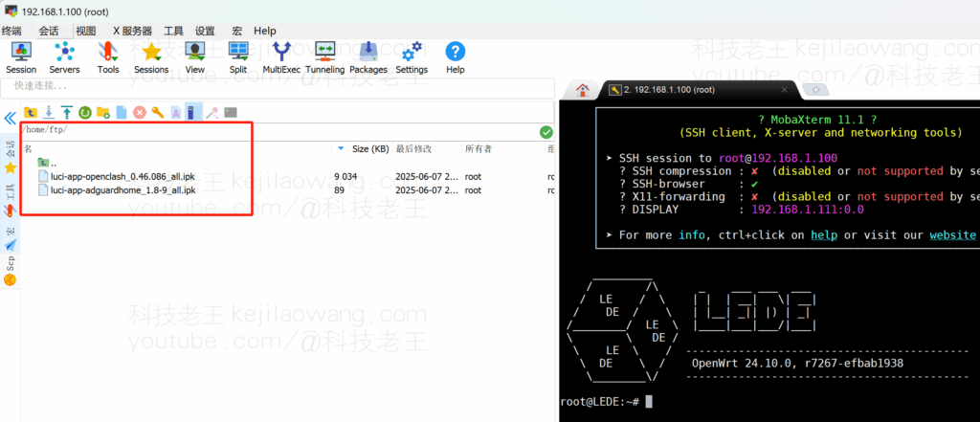Open MobaXterm Settings
The image size is (980, 422).
pyautogui.click(x=412, y=58)
